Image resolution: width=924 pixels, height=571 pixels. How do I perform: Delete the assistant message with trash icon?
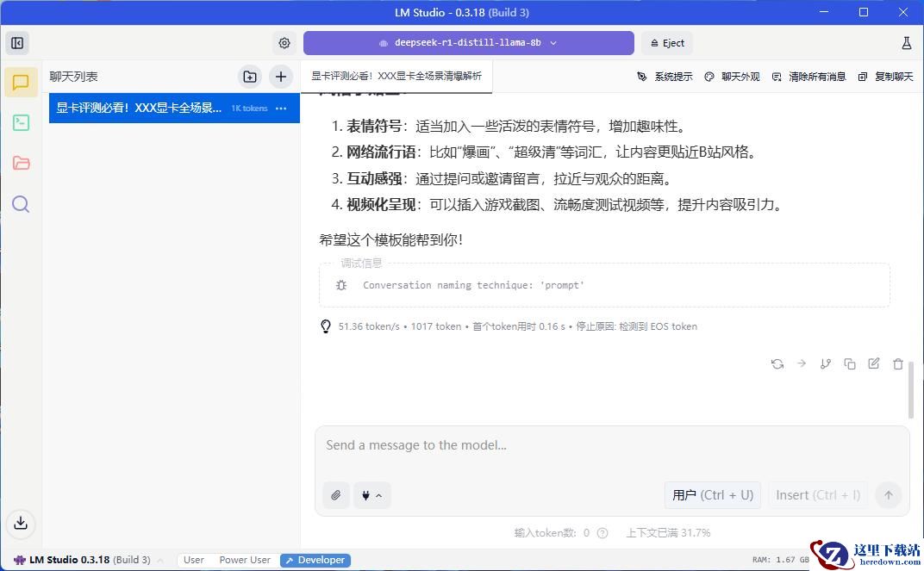[898, 363]
